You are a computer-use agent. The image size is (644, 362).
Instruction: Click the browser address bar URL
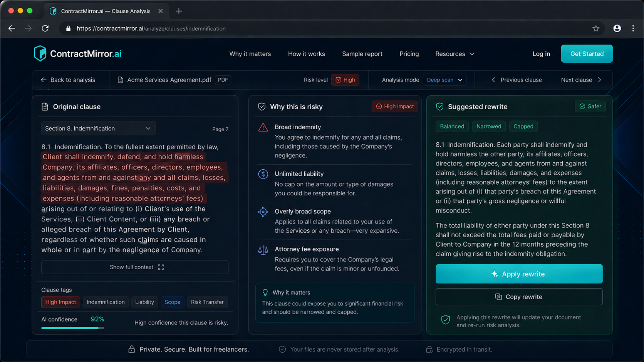(151, 28)
